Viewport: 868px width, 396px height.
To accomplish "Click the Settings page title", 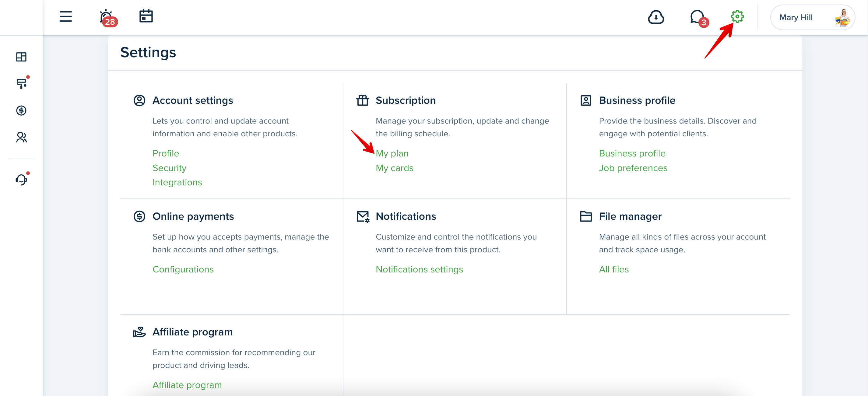I will click(148, 53).
